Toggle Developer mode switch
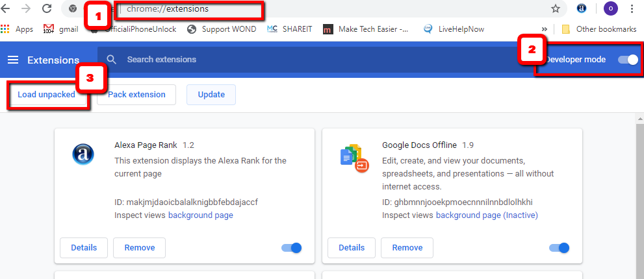 point(628,60)
